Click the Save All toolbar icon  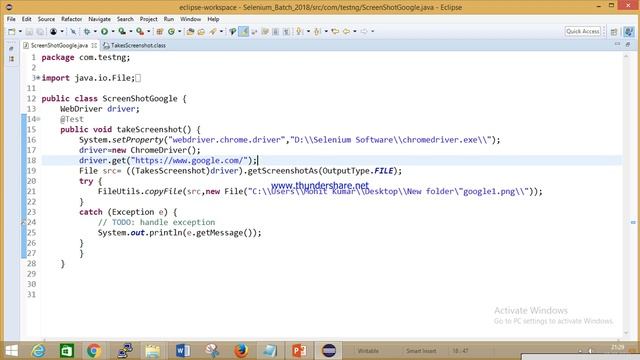(40, 31)
